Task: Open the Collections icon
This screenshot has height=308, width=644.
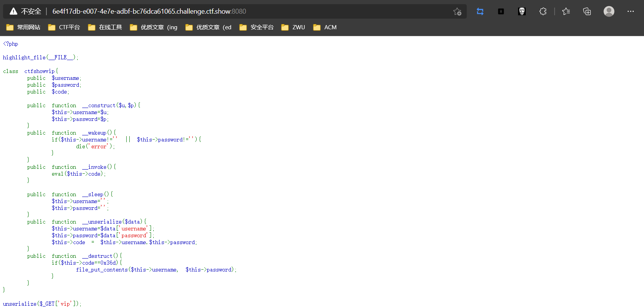Action: tap(587, 11)
